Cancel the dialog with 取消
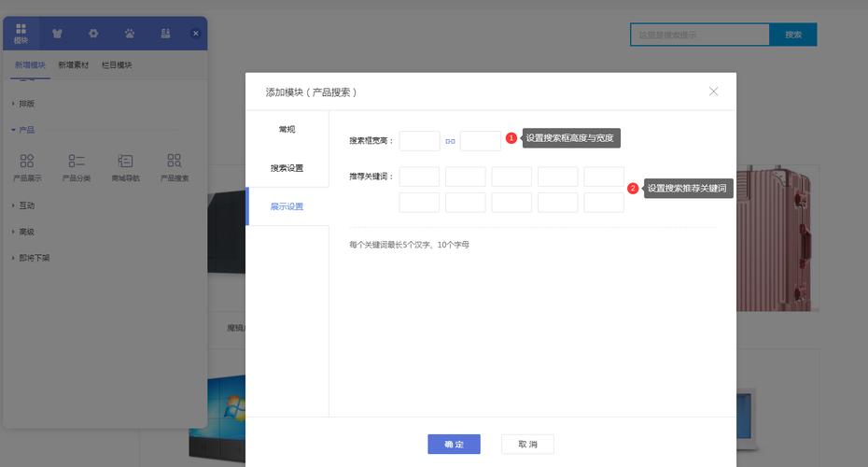868x467 pixels. 527,444
